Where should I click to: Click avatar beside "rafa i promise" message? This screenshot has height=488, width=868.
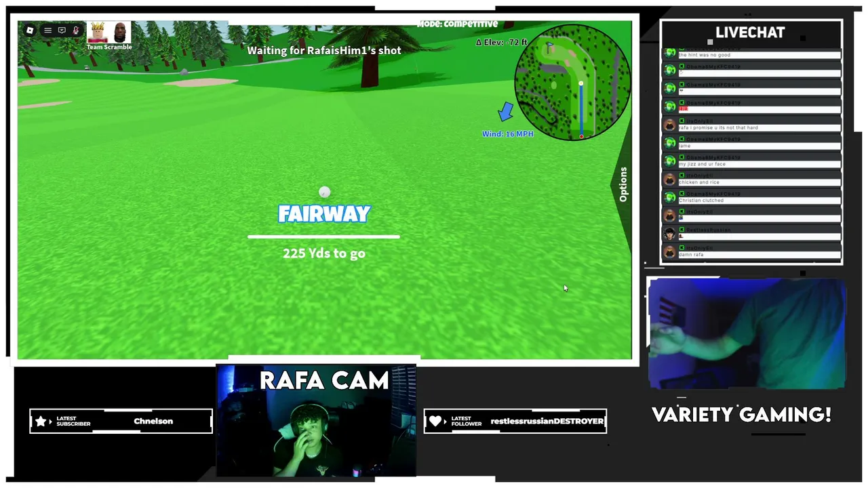670,125
